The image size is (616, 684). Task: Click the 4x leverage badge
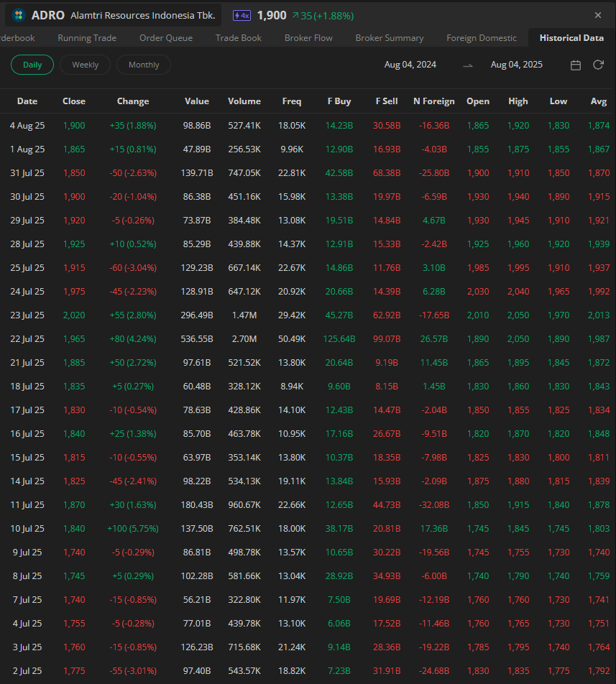(242, 16)
